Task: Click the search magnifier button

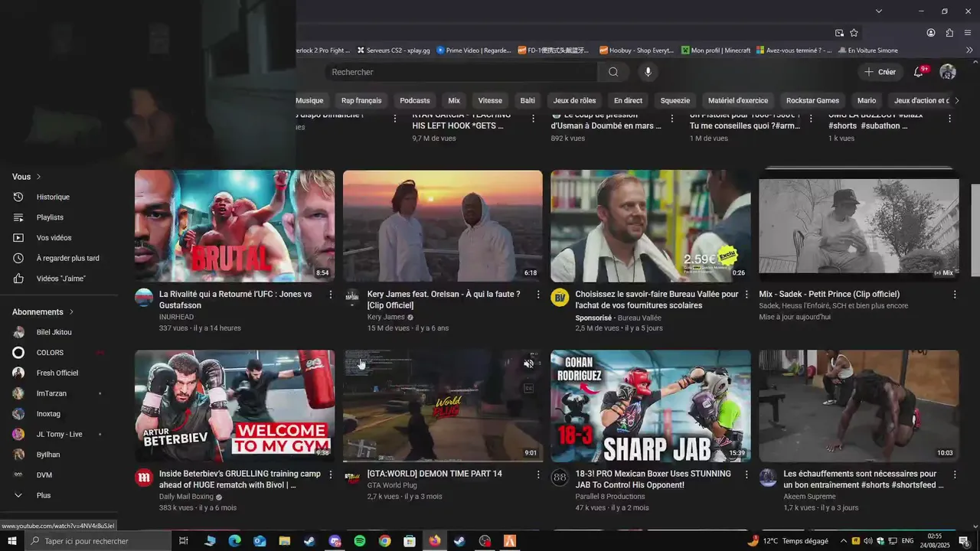Action: click(x=613, y=72)
